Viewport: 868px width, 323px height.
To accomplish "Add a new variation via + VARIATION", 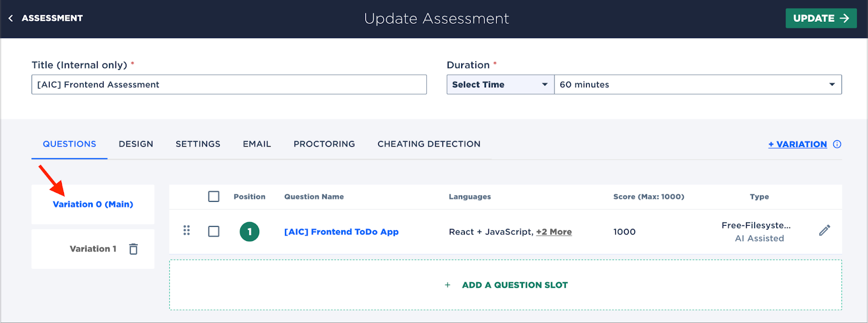I will tap(797, 144).
